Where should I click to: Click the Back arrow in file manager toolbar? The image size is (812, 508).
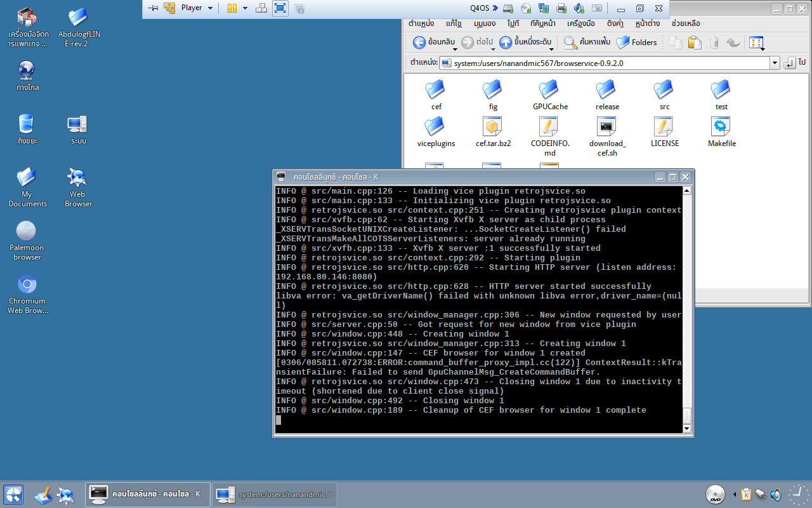419,43
